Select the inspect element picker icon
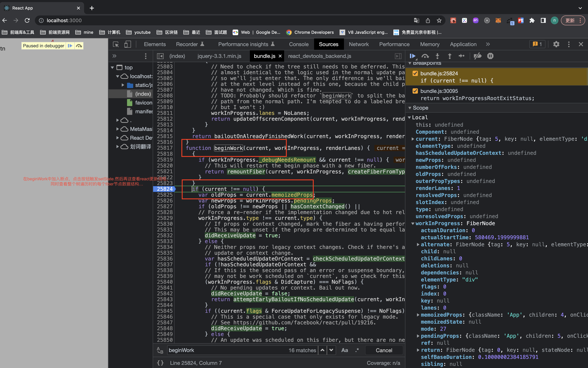Viewport: 588px width, 368px height. tap(116, 44)
